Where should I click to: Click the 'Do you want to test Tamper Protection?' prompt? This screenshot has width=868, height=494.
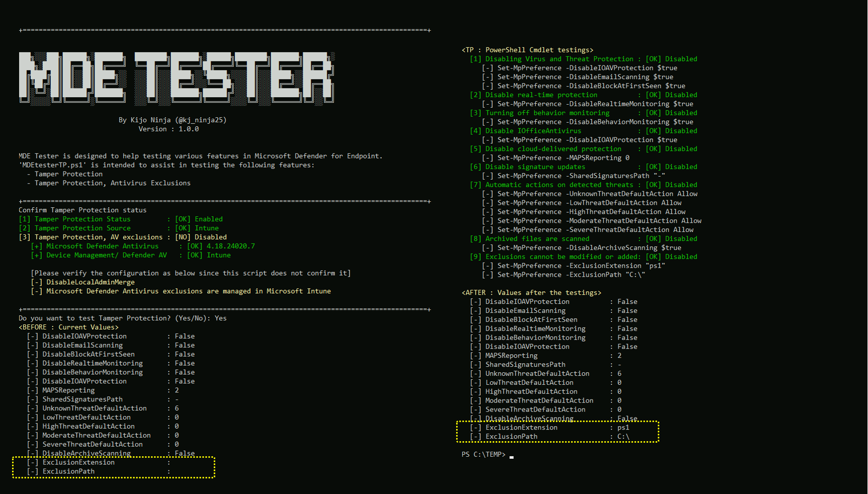click(x=123, y=318)
